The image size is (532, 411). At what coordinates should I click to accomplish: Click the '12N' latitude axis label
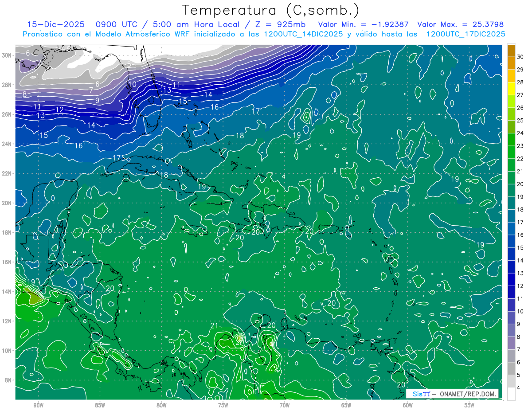pos(7,321)
